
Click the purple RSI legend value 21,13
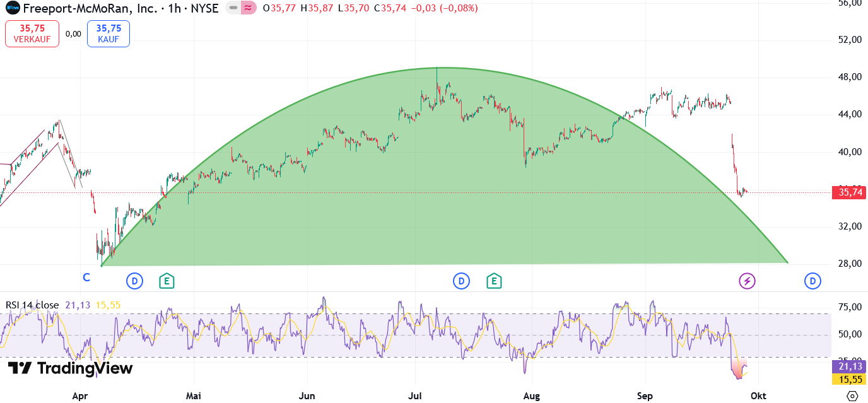click(x=78, y=305)
